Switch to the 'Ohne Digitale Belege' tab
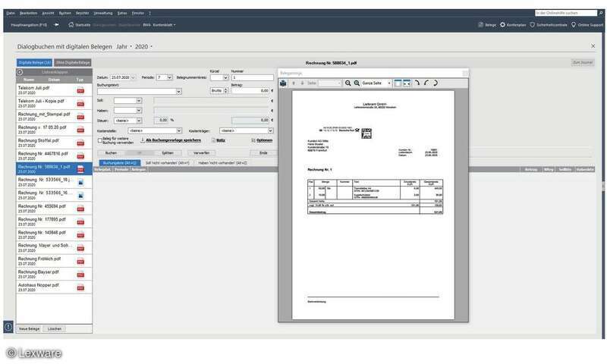Screen dimensions: 607x364 [73, 62]
